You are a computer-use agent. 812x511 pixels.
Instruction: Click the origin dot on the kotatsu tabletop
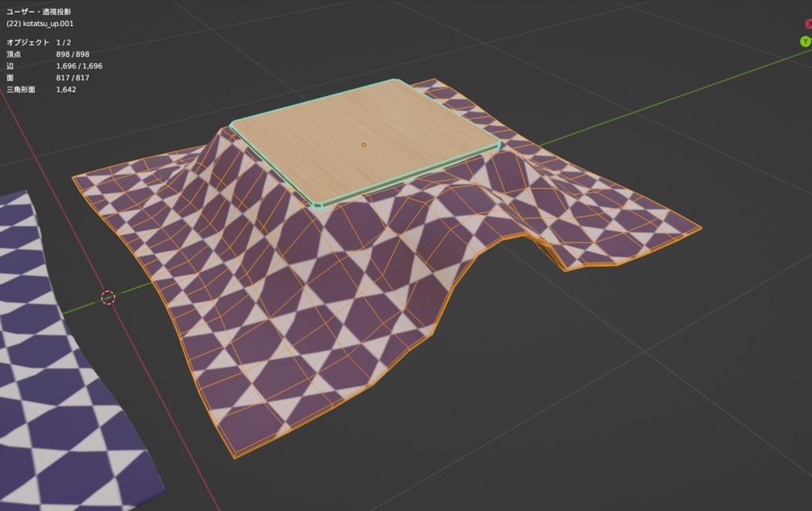(x=363, y=144)
